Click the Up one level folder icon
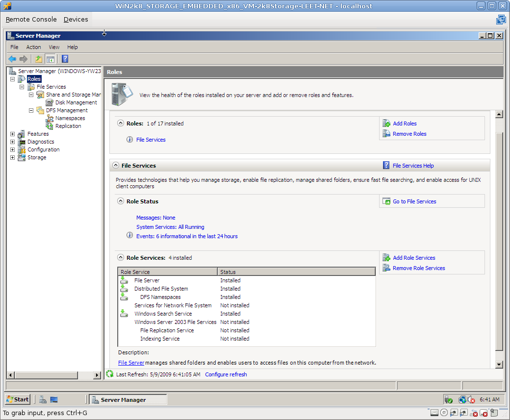This screenshot has width=510, height=420. point(38,59)
